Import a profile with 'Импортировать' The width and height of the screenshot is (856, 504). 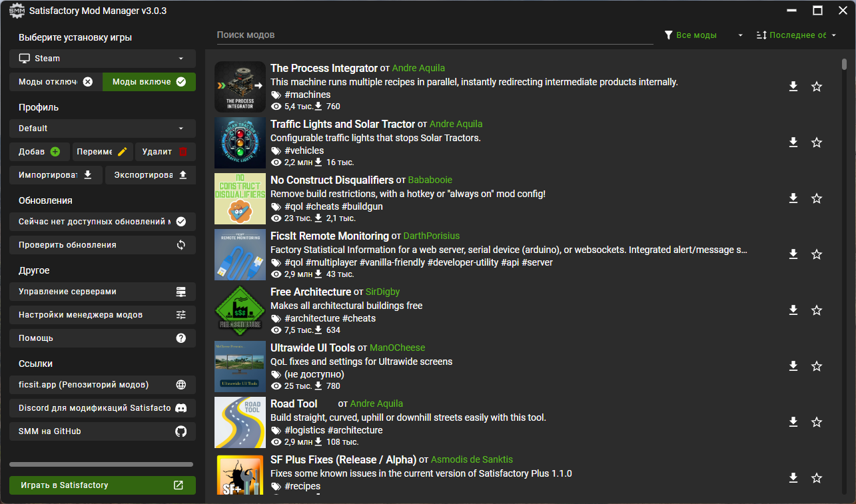tap(56, 175)
